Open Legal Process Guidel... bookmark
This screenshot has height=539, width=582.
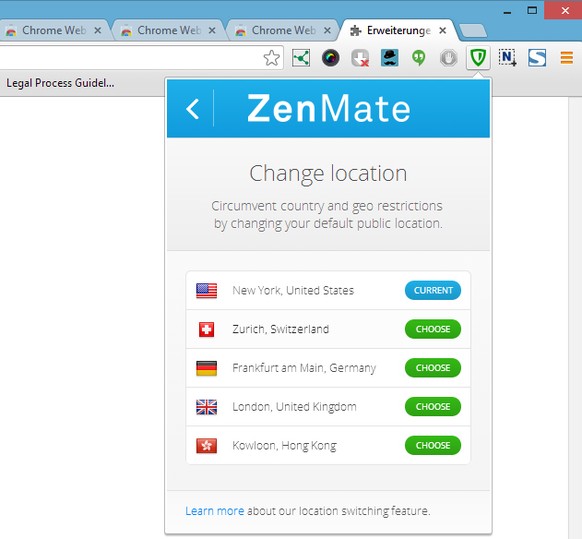click(60, 83)
